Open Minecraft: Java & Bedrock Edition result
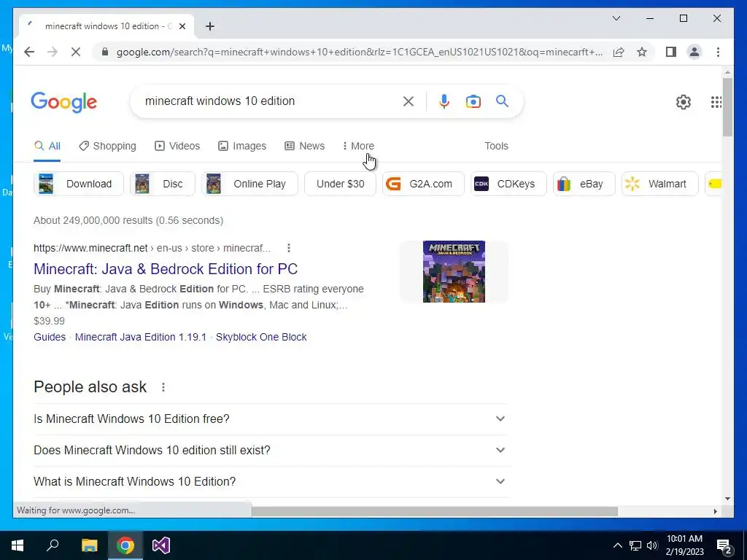 click(166, 269)
